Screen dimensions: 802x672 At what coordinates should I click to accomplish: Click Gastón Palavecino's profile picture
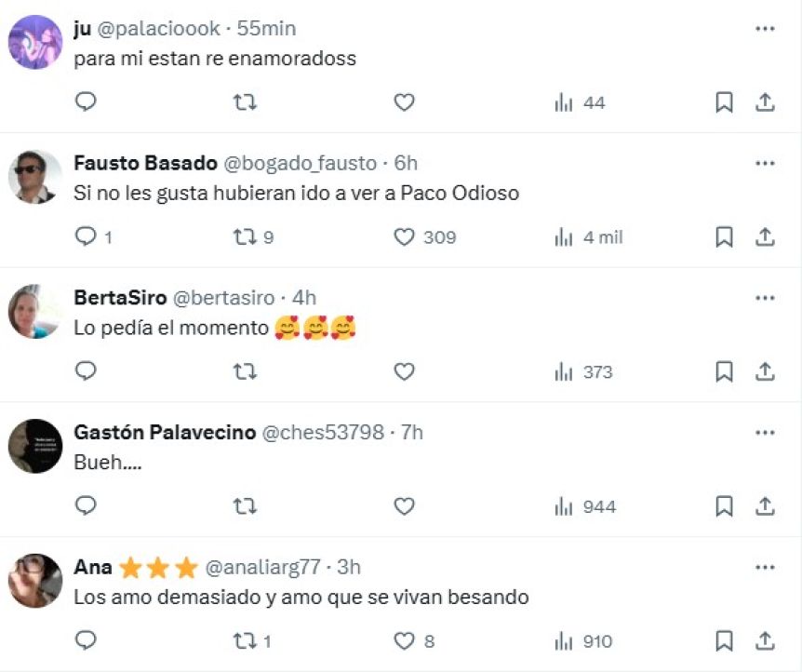(35, 446)
